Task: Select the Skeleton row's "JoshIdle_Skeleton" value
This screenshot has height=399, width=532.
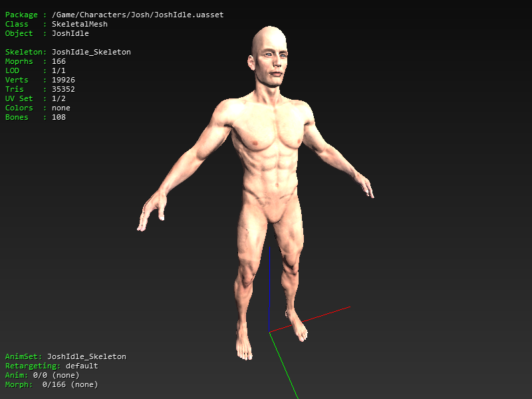Action: click(x=91, y=52)
